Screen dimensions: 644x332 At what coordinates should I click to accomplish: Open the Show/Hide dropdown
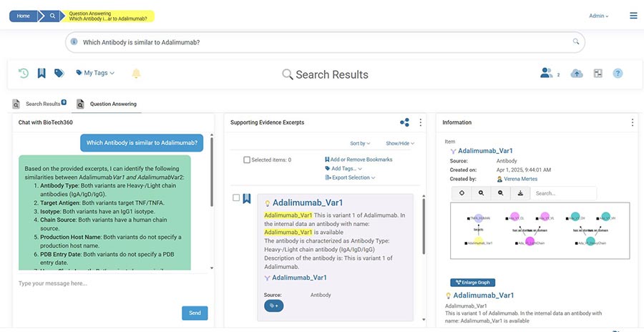pyautogui.click(x=400, y=143)
